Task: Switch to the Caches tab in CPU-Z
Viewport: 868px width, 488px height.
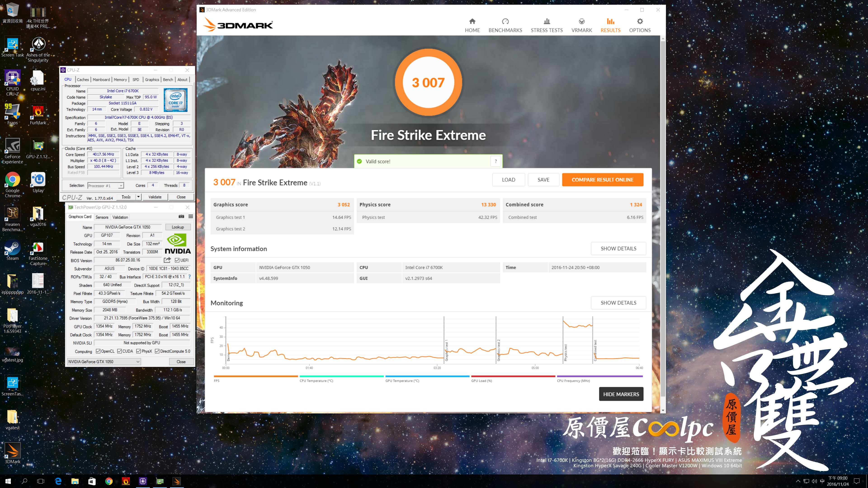Action: click(x=83, y=80)
